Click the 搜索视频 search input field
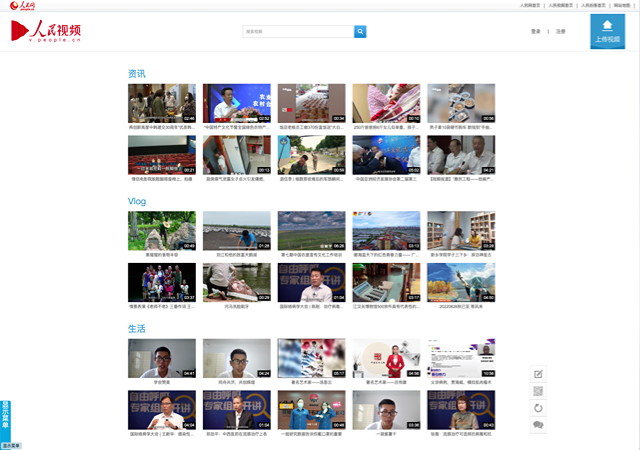The width and height of the screenshot is (640, 450). (x=298, y=31)
